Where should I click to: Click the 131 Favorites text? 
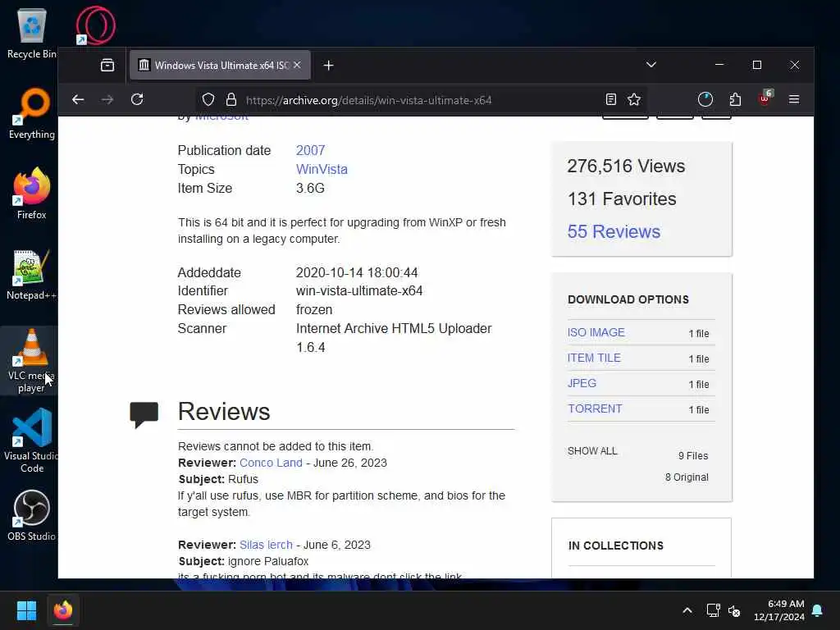click(x=622, y=199)
